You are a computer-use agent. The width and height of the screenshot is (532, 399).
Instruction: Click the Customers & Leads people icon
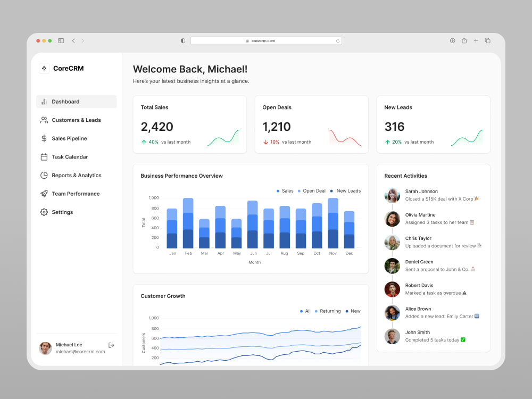(x=44, y=120)
